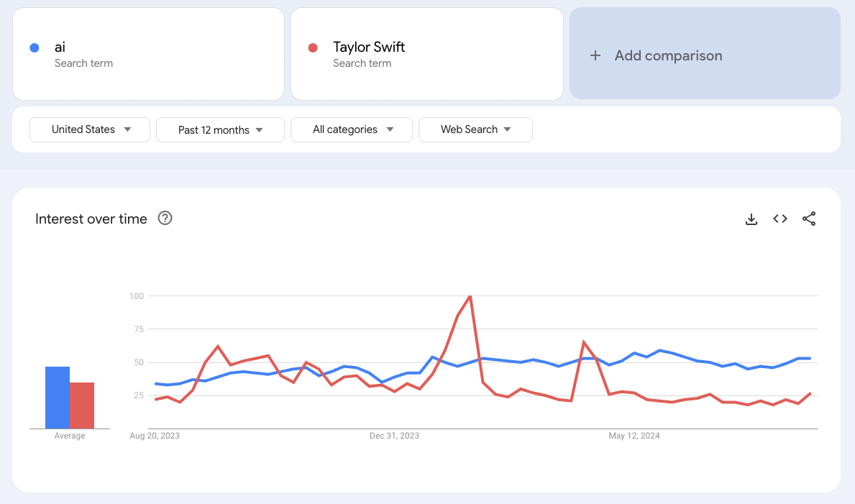Click the blue dot beside ai term
Image resolution: width=855 pixels, height=504 pixels.
34,48
